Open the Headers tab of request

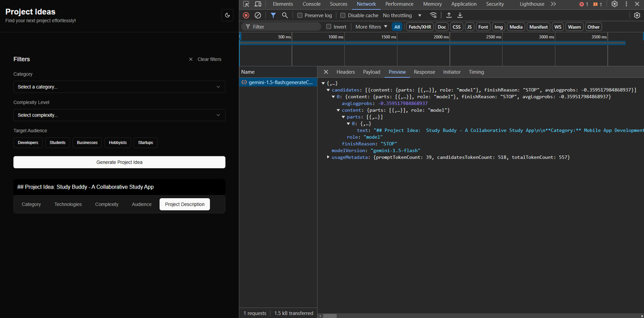[346, 72]
